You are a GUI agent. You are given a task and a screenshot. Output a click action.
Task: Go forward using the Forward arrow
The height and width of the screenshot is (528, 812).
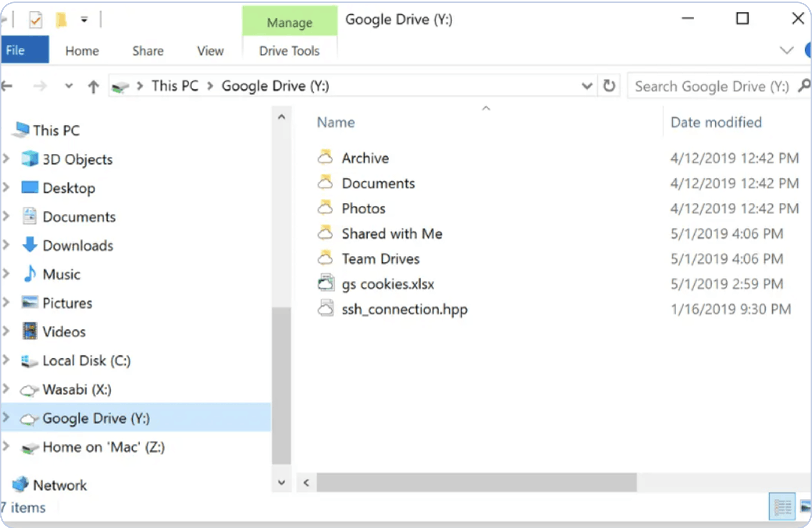pos(40,86)
